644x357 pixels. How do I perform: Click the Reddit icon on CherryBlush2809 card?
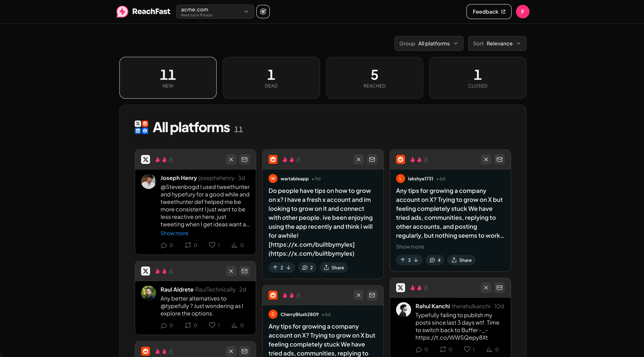[x=273, y=295]
